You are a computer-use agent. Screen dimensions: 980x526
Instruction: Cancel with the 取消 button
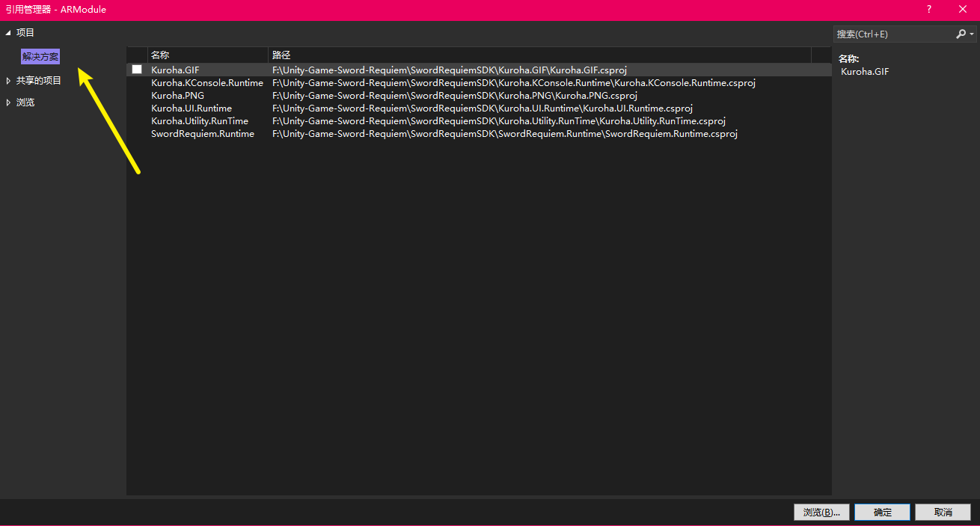coord(943,513)
